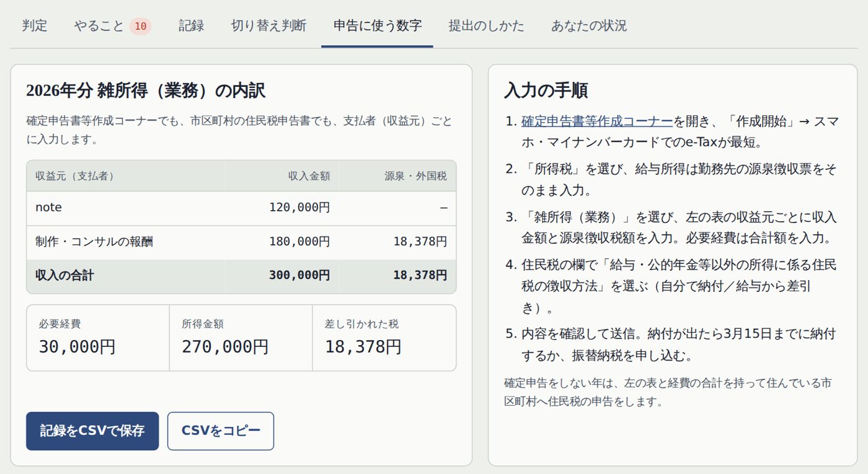Screen dimensions: 868x474
Task: Click the 所得金額 value 270,000円
Action: tap(225, 346)
